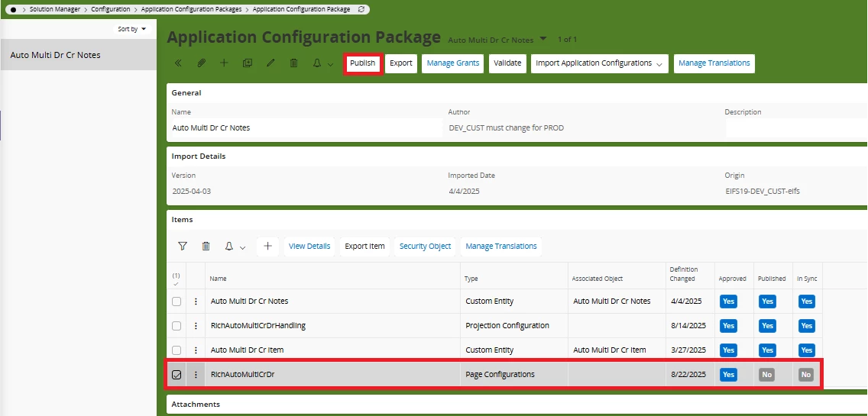Open Manage Grants
868x416 pixels.
click(x=453, y=63)
